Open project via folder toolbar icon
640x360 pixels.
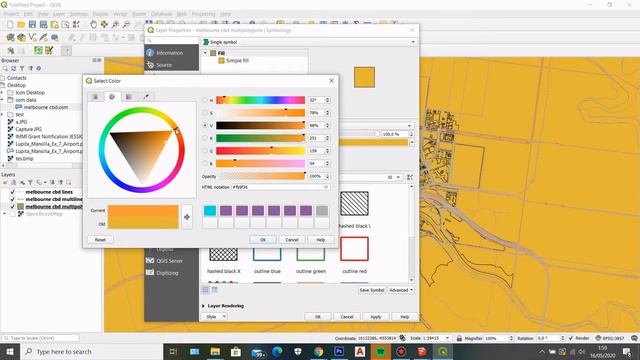tap(21, 25)
